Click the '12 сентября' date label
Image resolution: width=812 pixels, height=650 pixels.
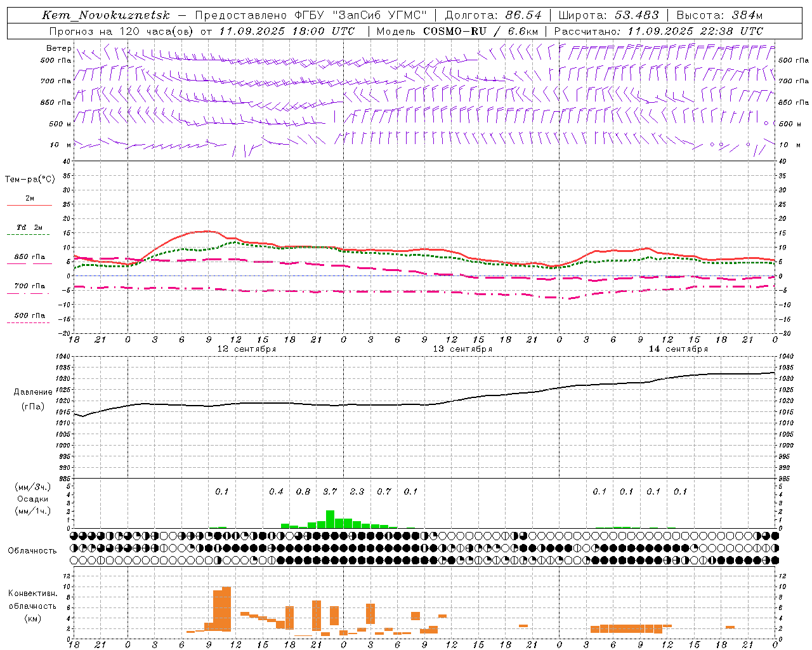pos(247,349)
